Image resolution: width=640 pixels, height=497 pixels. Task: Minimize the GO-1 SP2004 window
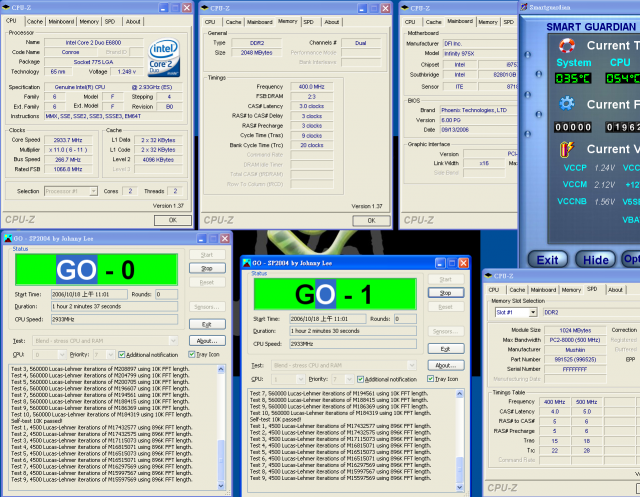pos(440,263)
